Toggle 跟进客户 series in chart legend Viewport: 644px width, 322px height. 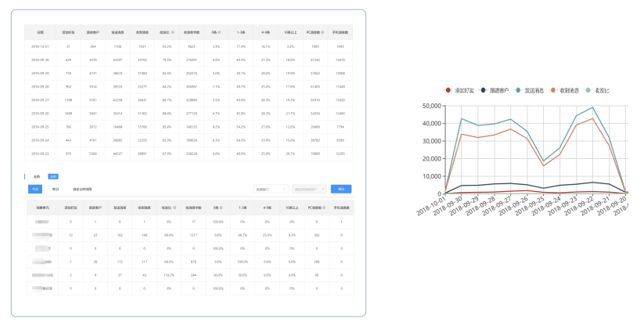coord(495,90)
